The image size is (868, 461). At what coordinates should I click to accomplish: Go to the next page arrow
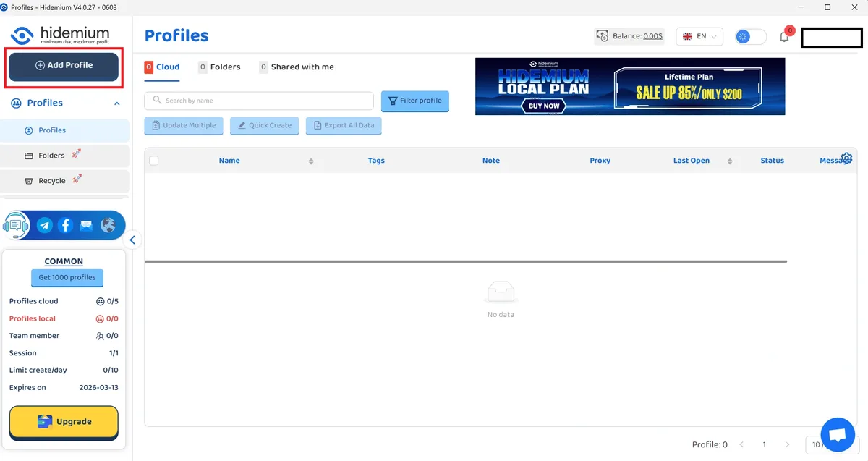pos(786,444)
